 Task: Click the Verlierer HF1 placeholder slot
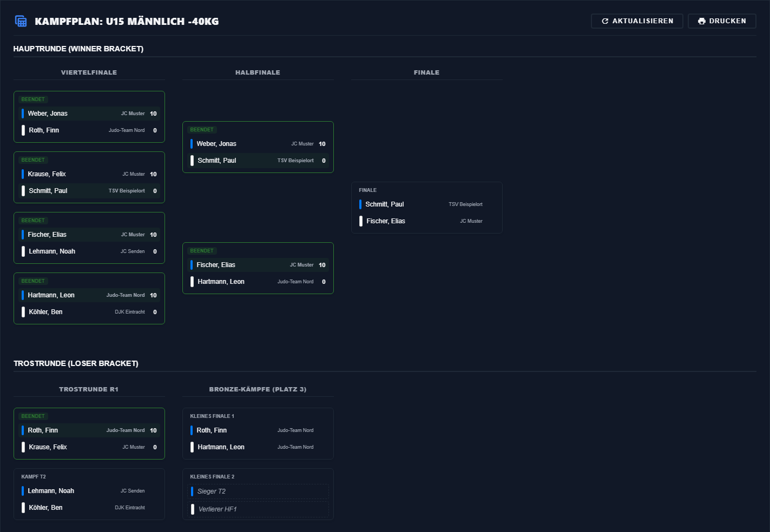coord(258,509)
